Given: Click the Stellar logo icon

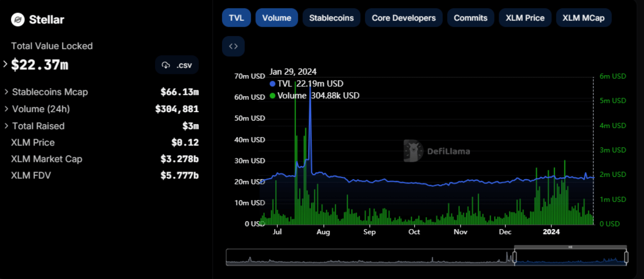Looking at the screenshot, I should [18, 20].
